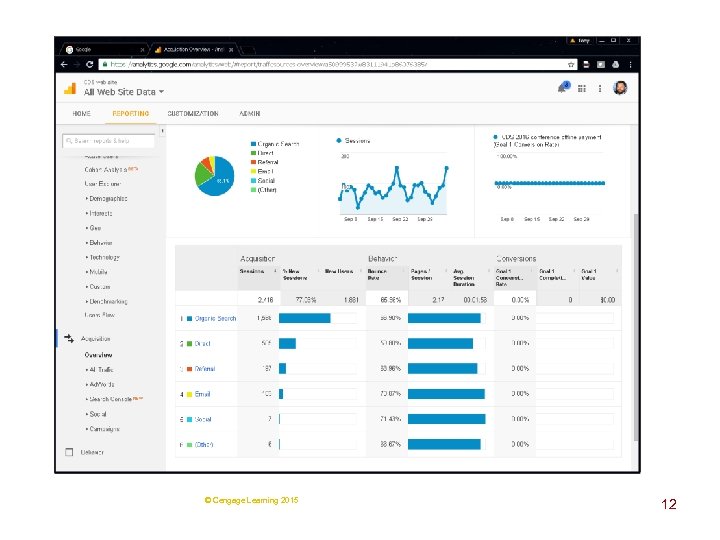Open the CUSTOMIZATION tab

[x=192, y=113]
